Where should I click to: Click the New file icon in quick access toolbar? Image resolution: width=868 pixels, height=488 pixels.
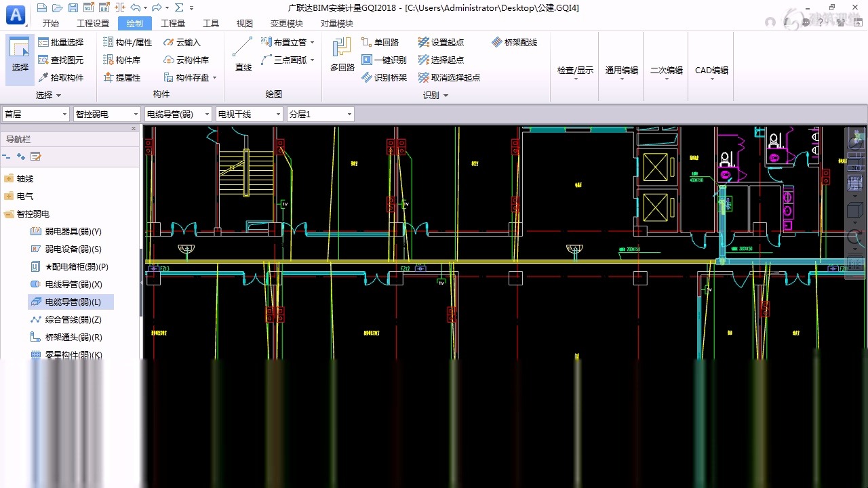pos(42,7)
